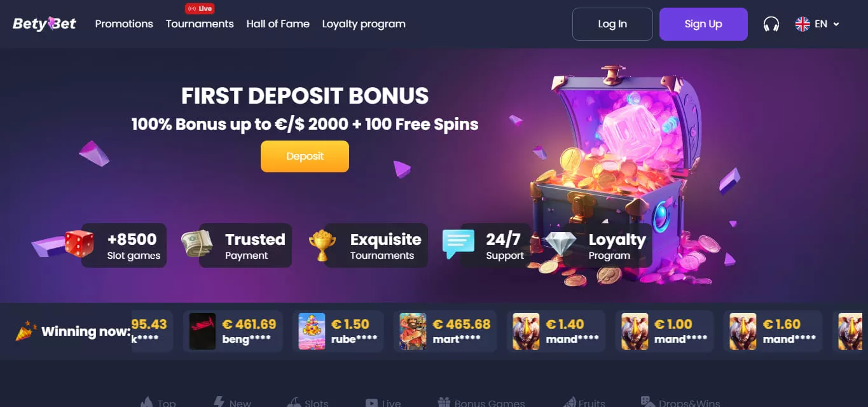Click the diamond Loyalty Program icon
868x407 pixels.
[x=561, y=244]
